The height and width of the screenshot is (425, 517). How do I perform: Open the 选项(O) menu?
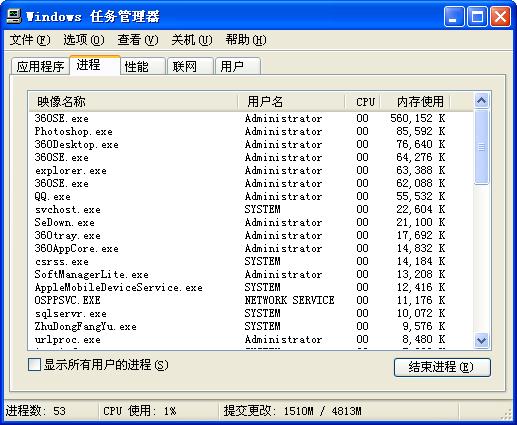point(84,40)
